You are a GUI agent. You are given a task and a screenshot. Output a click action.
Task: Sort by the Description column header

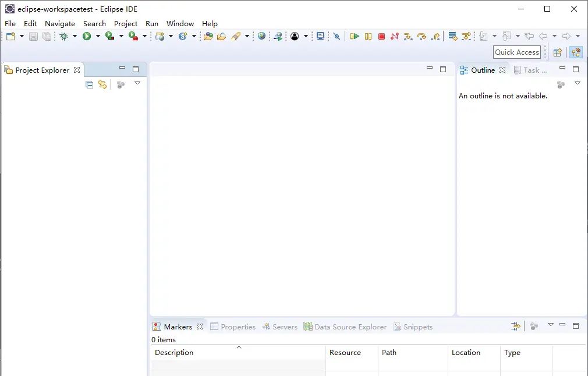tap(174, 352)
